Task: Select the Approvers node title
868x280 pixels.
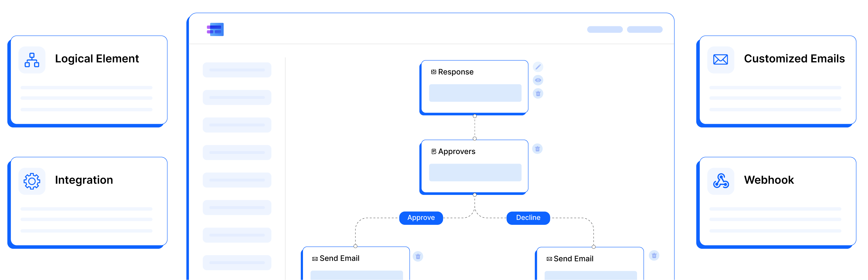Action: (x=457, y=152)
